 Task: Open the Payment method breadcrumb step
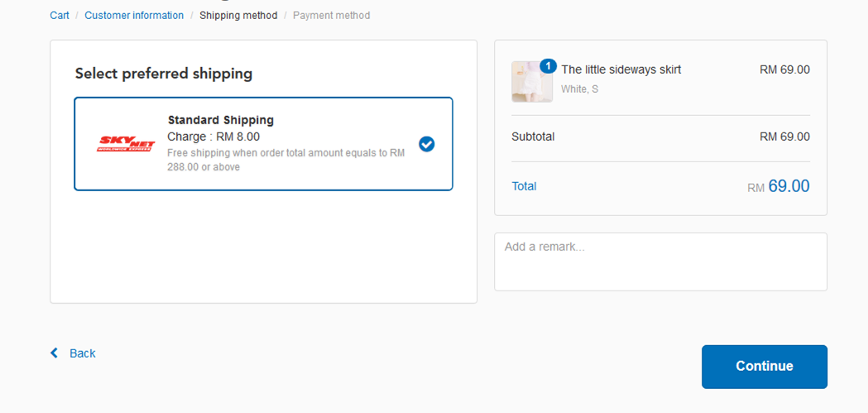331,16
